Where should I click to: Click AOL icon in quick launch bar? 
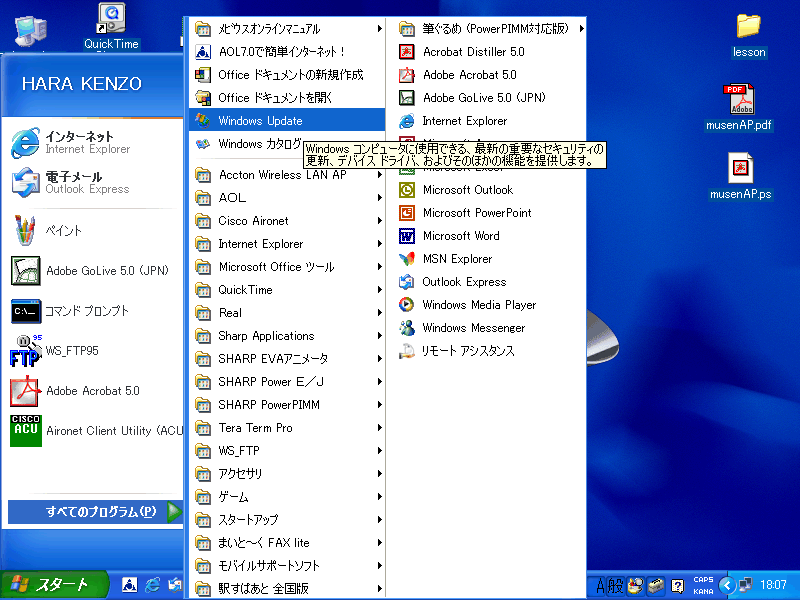pos(130,585)
